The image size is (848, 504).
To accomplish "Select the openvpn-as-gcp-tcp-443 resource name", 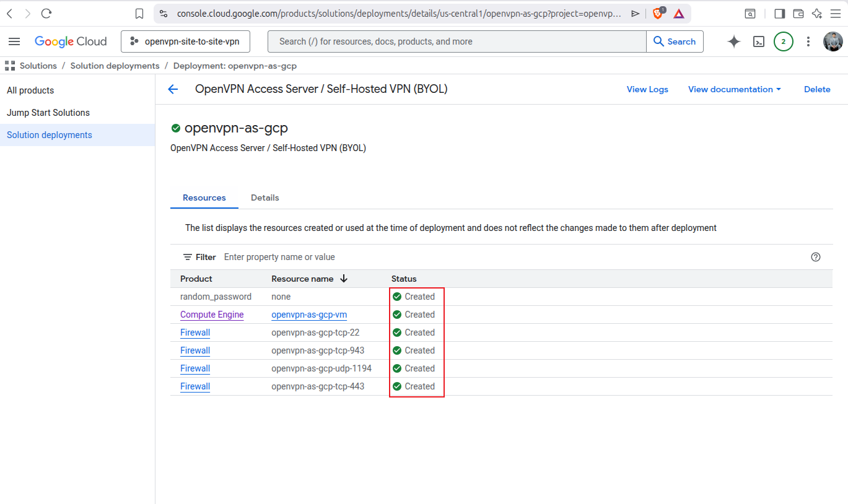I will coord(318,386).
